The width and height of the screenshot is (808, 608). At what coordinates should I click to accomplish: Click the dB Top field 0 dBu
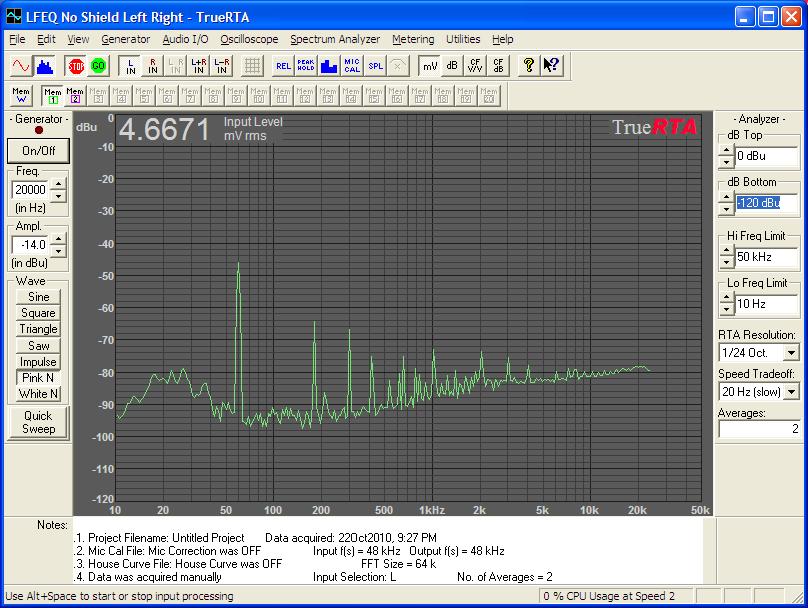click(x=766, y=156)
